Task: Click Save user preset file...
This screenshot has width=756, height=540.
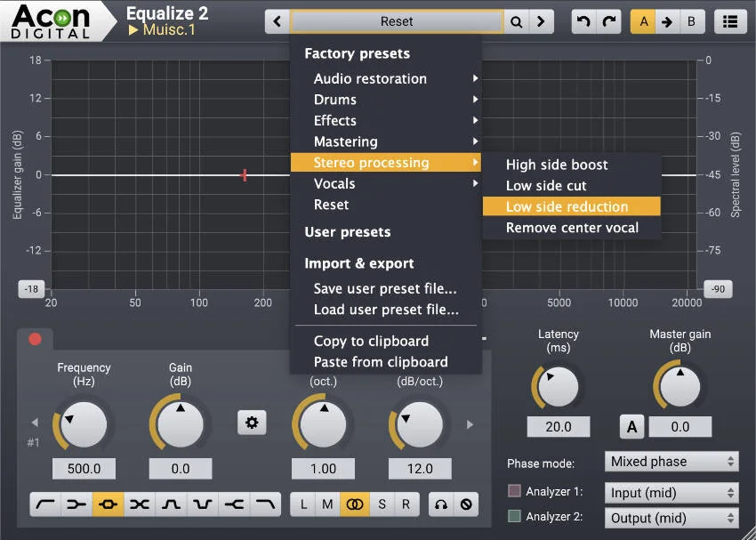Action: point(386,289)
